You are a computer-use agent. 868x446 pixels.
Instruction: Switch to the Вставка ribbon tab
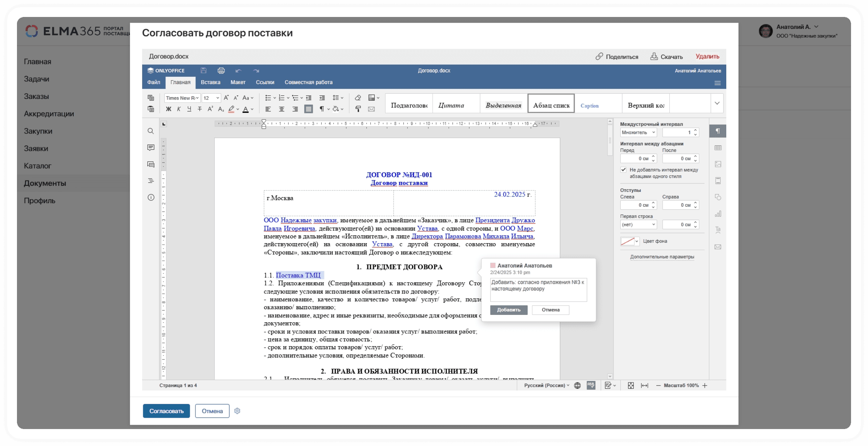(210, 82)
